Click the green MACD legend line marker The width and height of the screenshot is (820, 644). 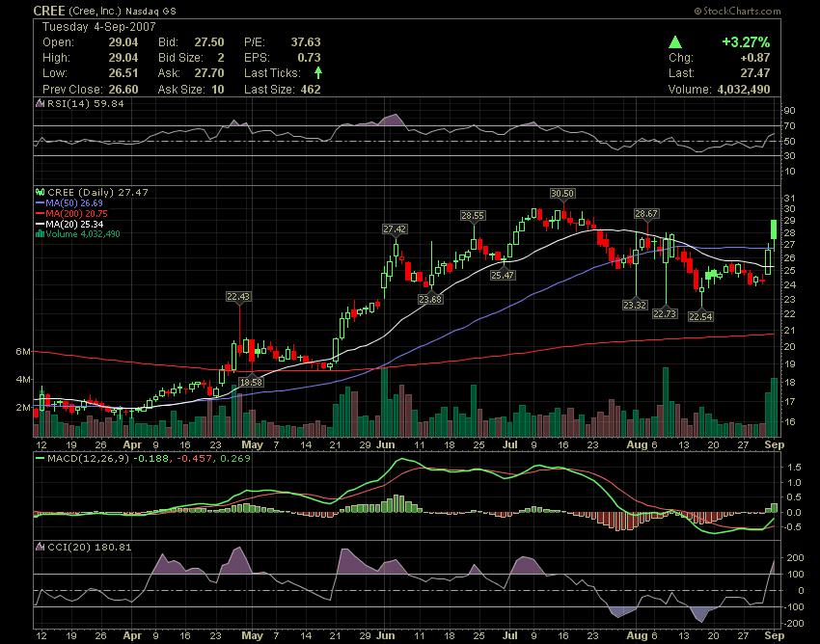pos(40,459)
